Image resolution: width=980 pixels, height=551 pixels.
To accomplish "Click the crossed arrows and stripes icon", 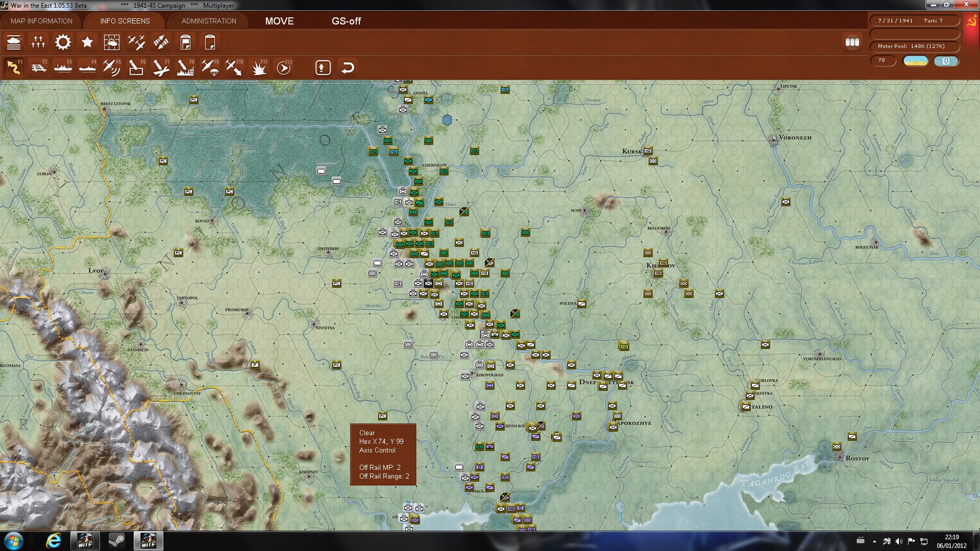I will 161,42.
